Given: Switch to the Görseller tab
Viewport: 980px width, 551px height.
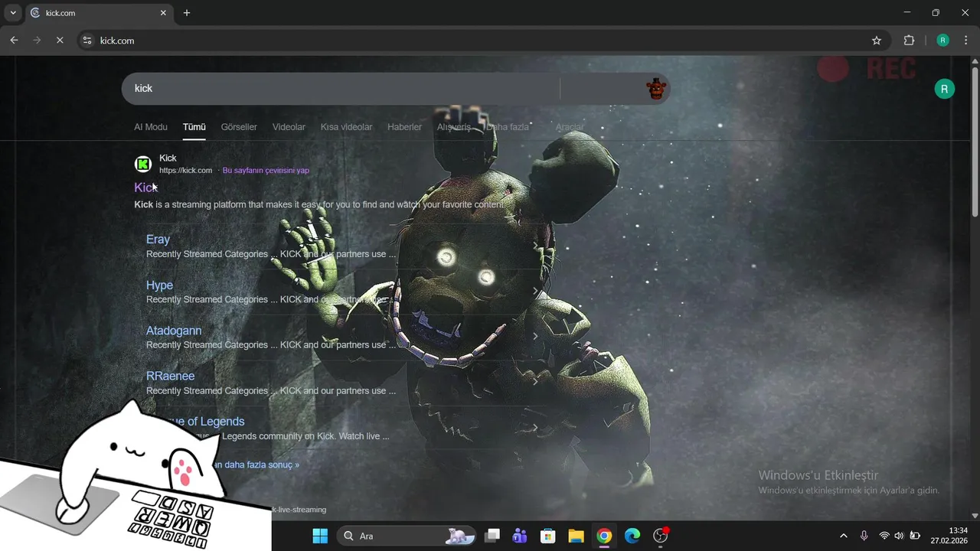Looking at the screenshot, I should [239, 127].
